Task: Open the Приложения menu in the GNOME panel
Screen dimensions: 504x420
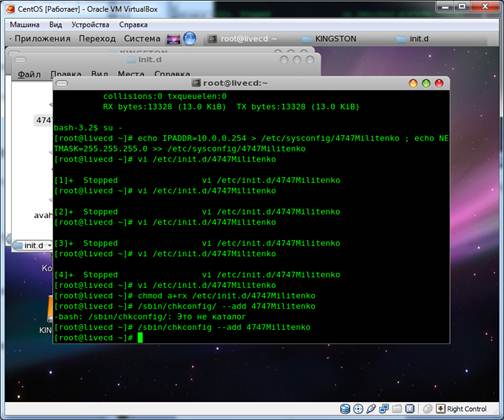Action: tap(42, 39)
